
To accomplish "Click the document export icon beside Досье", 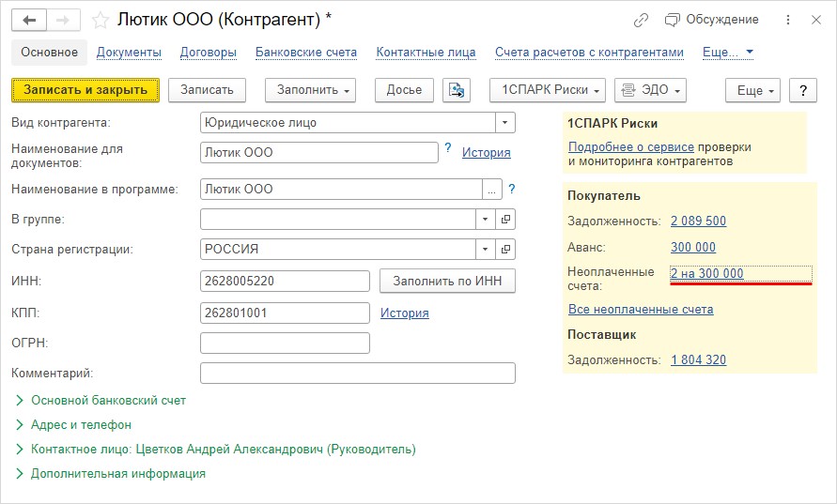I will [457, 90].
